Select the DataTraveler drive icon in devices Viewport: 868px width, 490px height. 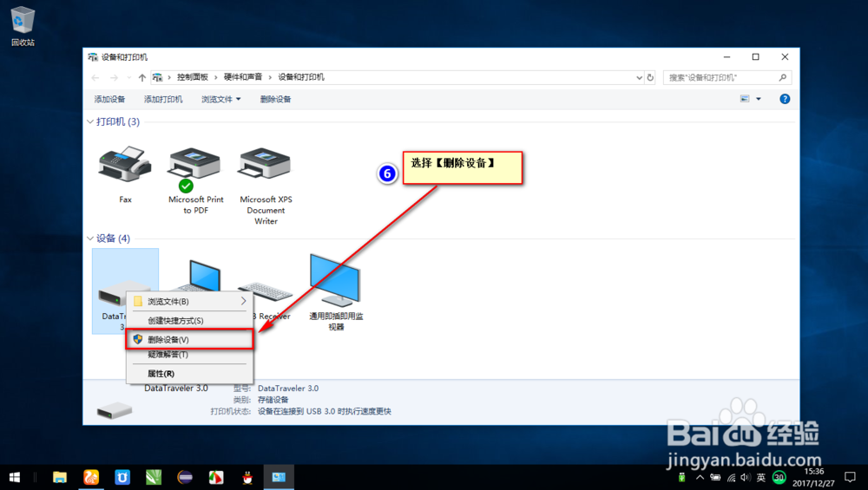pyautogui.click(x=124, y=291)
